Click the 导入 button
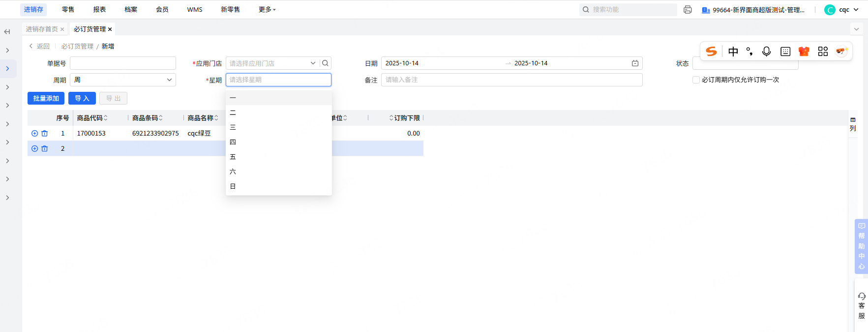 (82, 98)
